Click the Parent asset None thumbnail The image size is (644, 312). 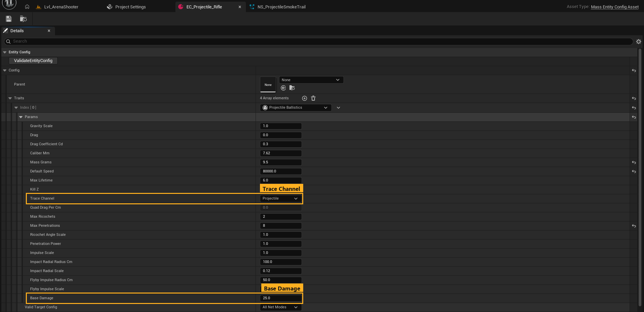(268, 85)
